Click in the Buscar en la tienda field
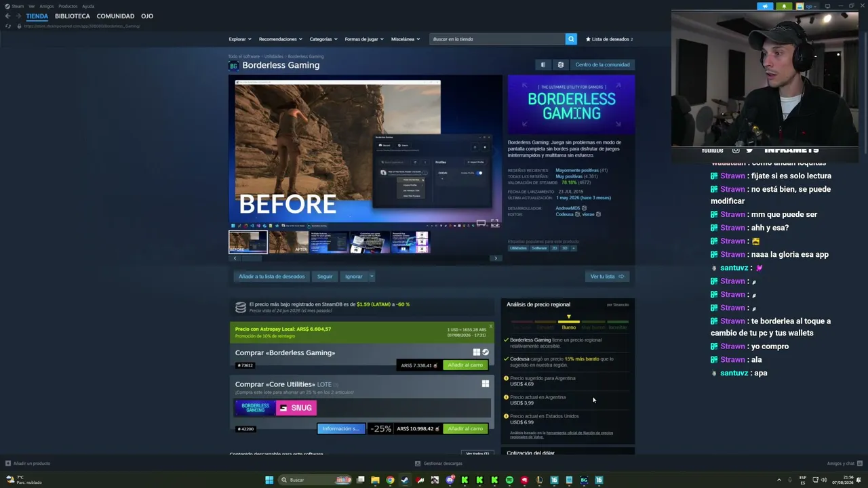Viewport: 868px width, 488px height. [x=498, y=39]
